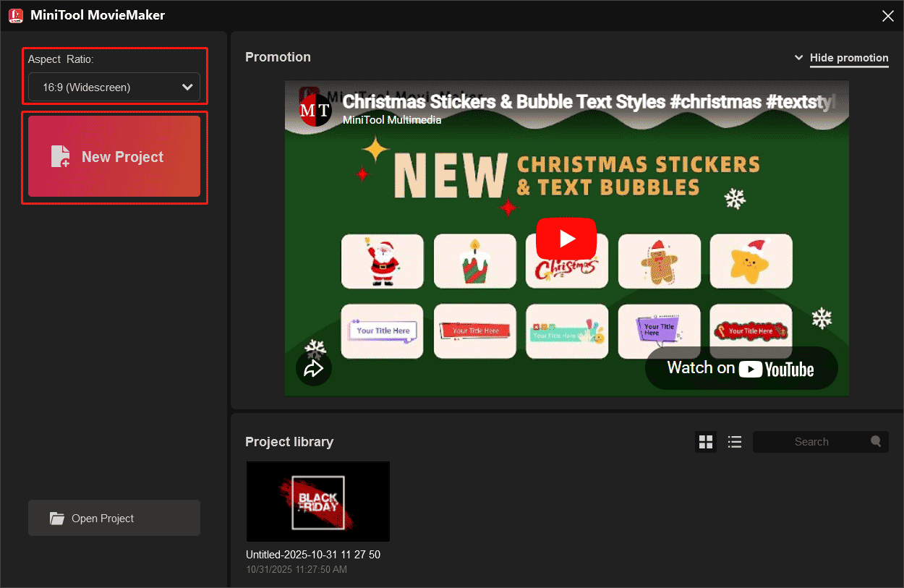904x588 pixels.
Task: Select the search magnifier icon in Project library
Action: tap(876, 441)
